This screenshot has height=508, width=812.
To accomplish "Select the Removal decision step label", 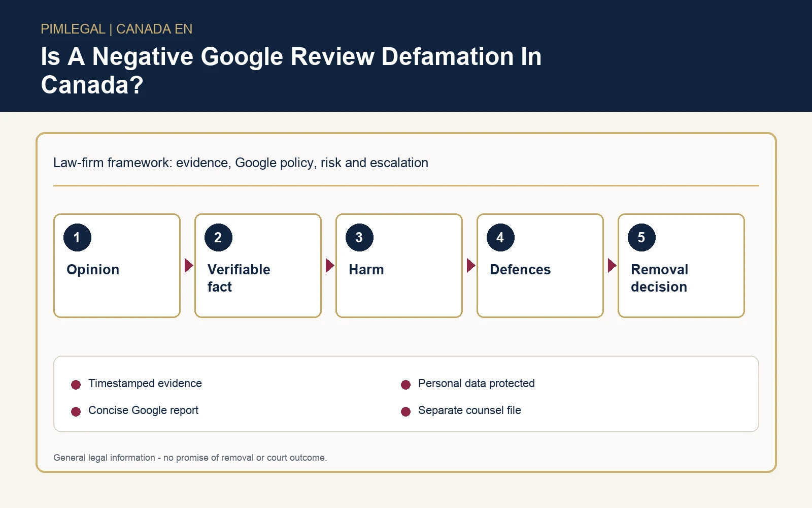I will (x=659, y=278).
